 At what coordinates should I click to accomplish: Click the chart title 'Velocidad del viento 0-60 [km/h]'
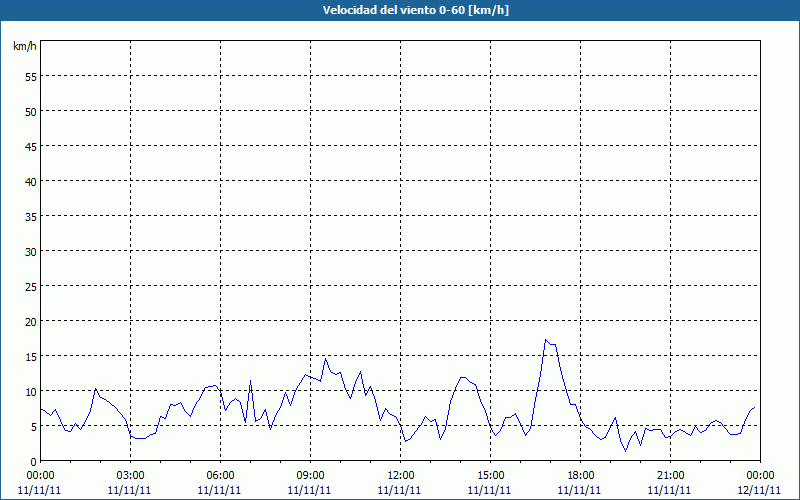[x=415, y=10]
